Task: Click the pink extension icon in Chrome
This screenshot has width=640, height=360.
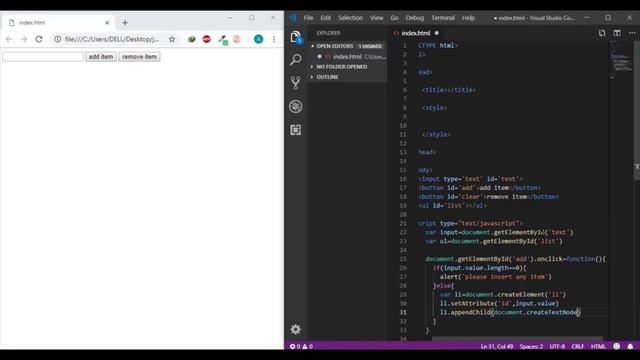Action: [x=236, y=39]
